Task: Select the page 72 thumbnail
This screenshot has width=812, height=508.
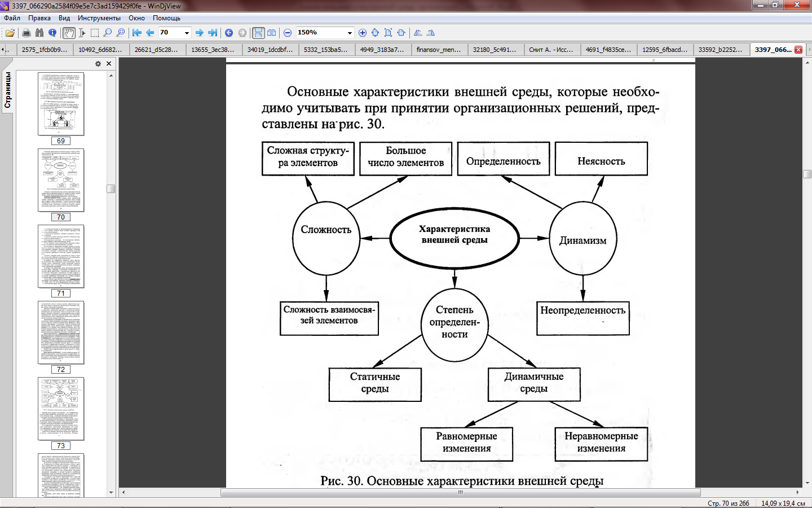Action: pyautogui.click(x=61, y=332)
